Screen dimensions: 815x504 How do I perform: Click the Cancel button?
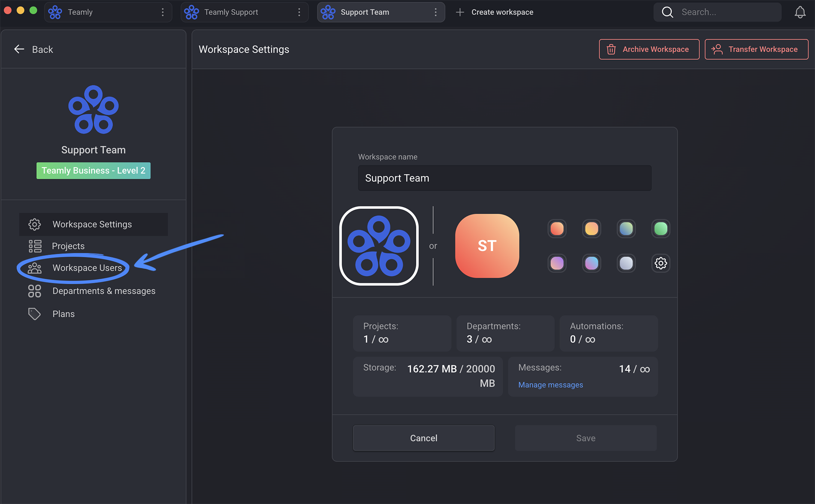point(424,438)
